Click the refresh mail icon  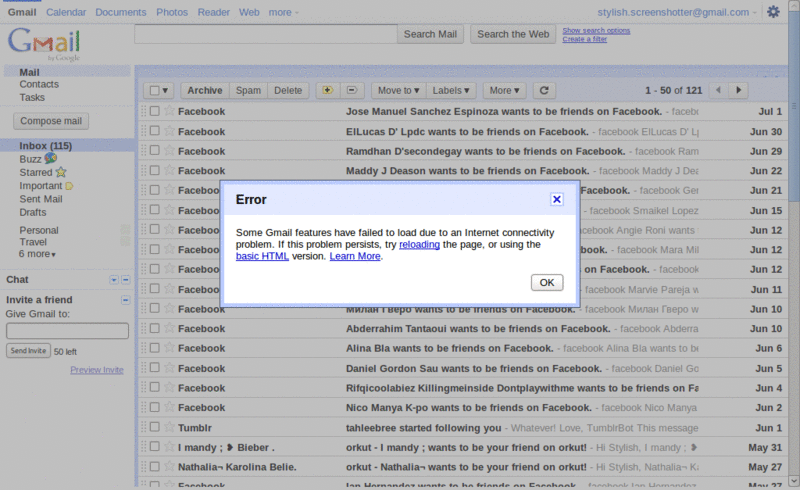pyautogui.click(x=544, y=90)
